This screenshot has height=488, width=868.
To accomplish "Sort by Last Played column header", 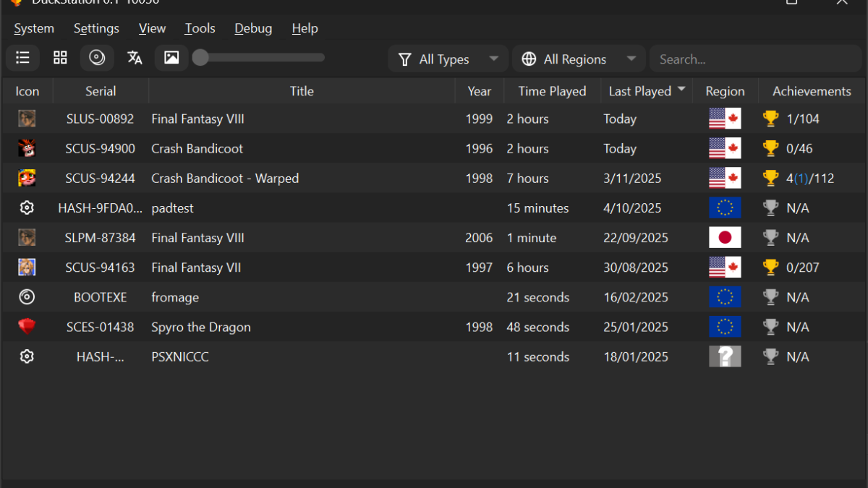I will (x=647, y=91).
